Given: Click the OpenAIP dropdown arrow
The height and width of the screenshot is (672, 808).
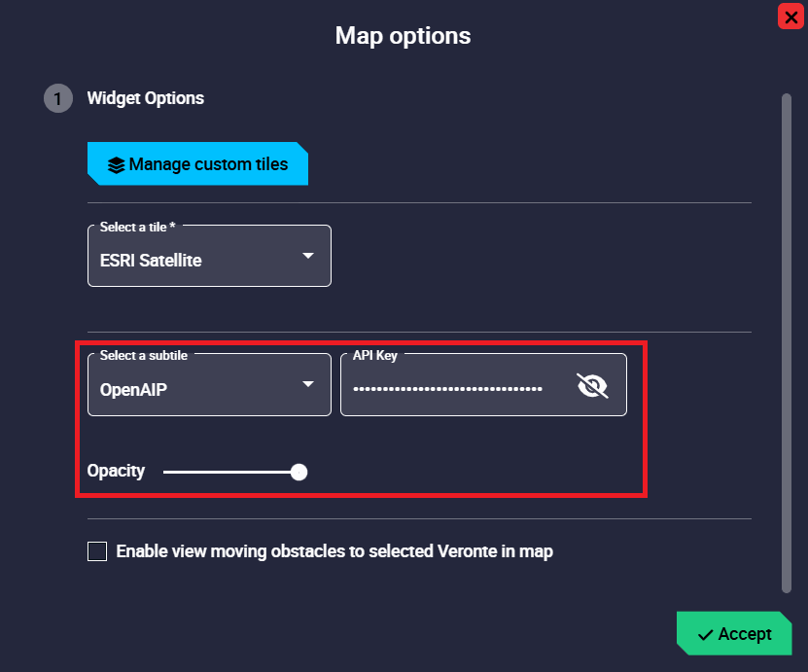Looking at the screenshot, I should click(308, 384).
